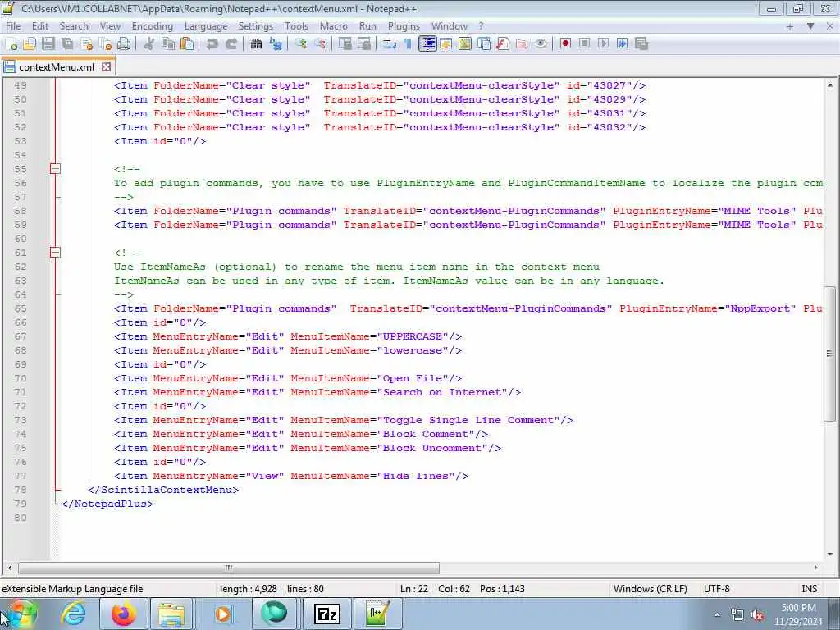Screen dimensions: 840x630
Task: Toggle Show All Characters pilcrow icon
Action: coord(408,44)
